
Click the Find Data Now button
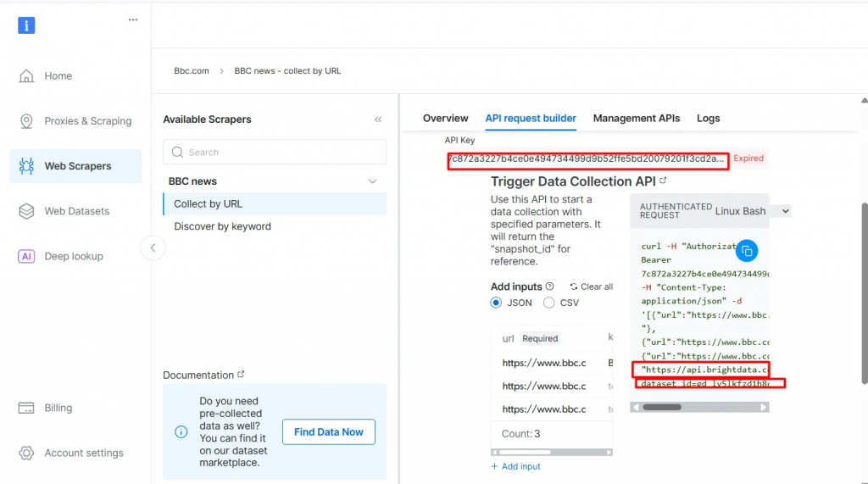328,432
